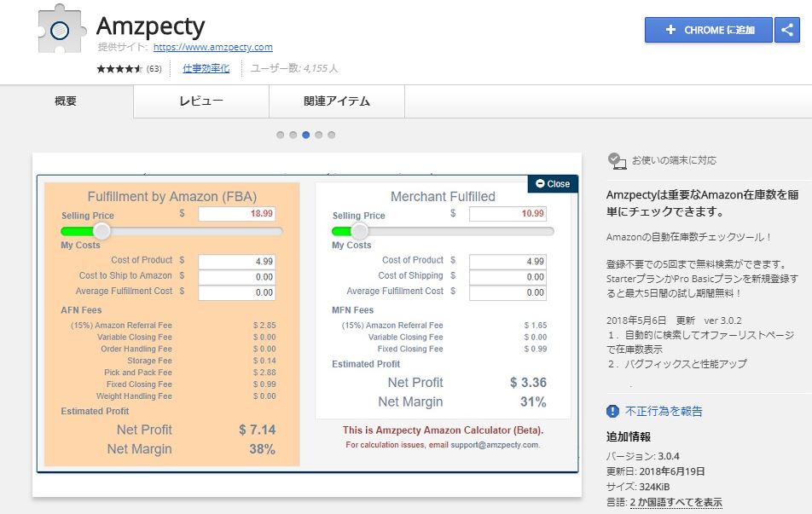Expand 2 か国語すべてを表示 language list
Screen dimensions: 812x514
[x=676, y=502]
